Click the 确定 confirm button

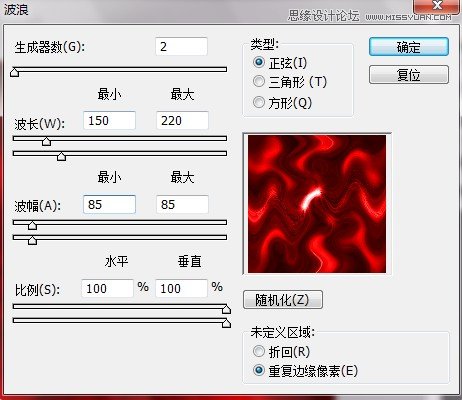coord(409,47)
